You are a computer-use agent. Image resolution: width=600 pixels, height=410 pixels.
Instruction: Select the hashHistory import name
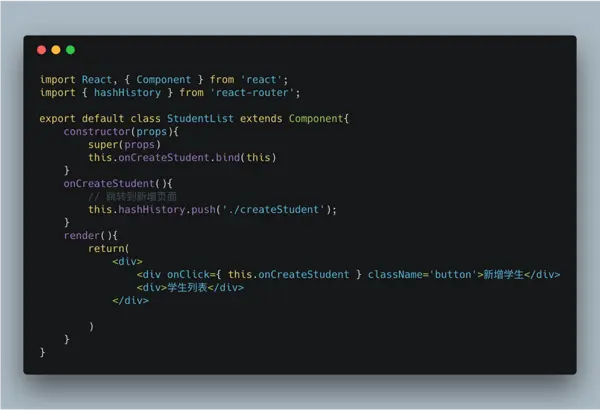pyautogui.click(x=127, y=93)
